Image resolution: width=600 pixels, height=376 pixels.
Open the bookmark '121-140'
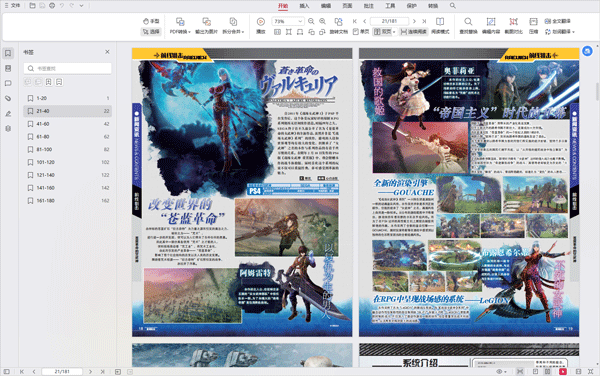pos(68,175)
